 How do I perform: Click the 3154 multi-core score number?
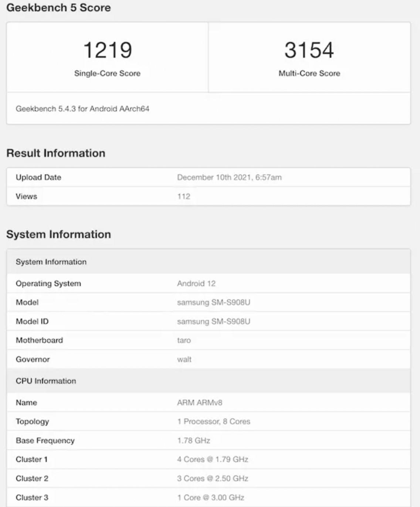(309, 50)
